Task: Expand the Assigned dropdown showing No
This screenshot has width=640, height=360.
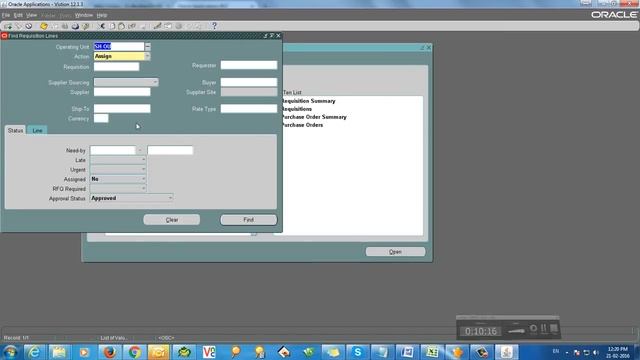Action: click(x=143, y=179)
